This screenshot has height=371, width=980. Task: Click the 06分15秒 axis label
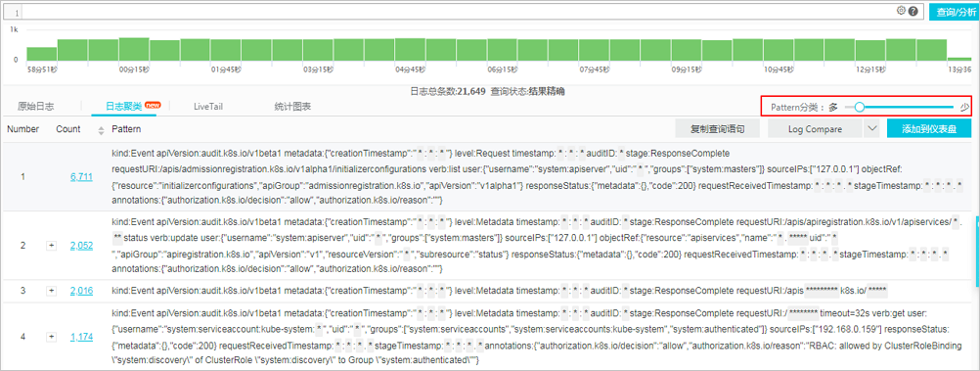(x=502, y=70)
